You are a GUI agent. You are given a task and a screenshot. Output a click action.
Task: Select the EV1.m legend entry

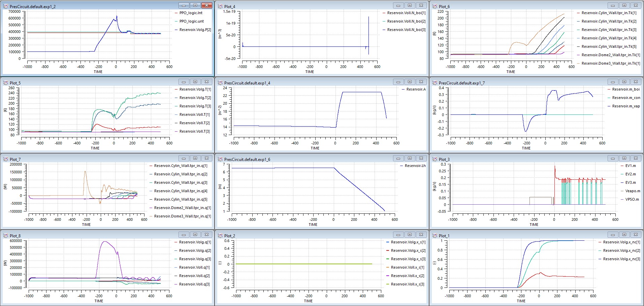coord(629,166)
